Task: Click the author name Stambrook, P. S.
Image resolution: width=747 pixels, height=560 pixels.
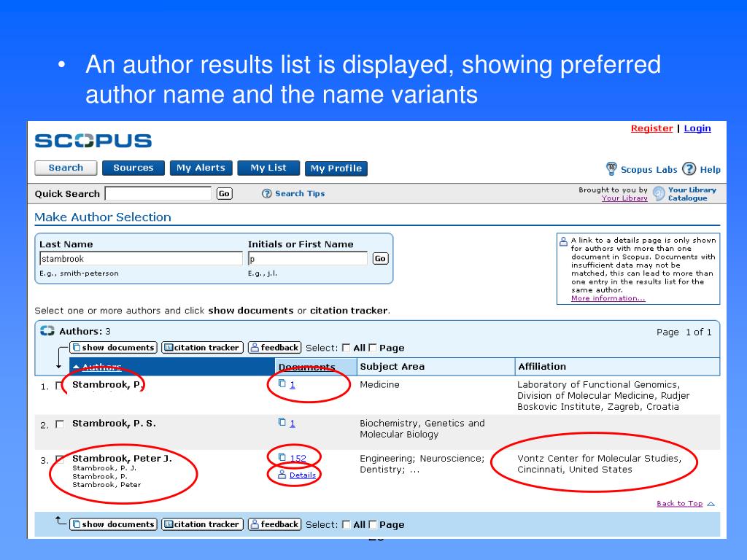Action: click(x=114, y=424)
